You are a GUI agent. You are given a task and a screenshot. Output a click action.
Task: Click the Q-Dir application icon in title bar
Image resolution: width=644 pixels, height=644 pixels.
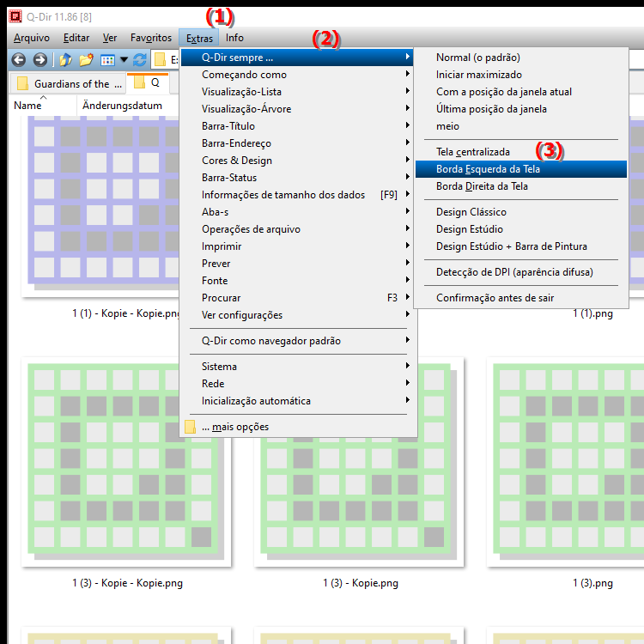14,14
